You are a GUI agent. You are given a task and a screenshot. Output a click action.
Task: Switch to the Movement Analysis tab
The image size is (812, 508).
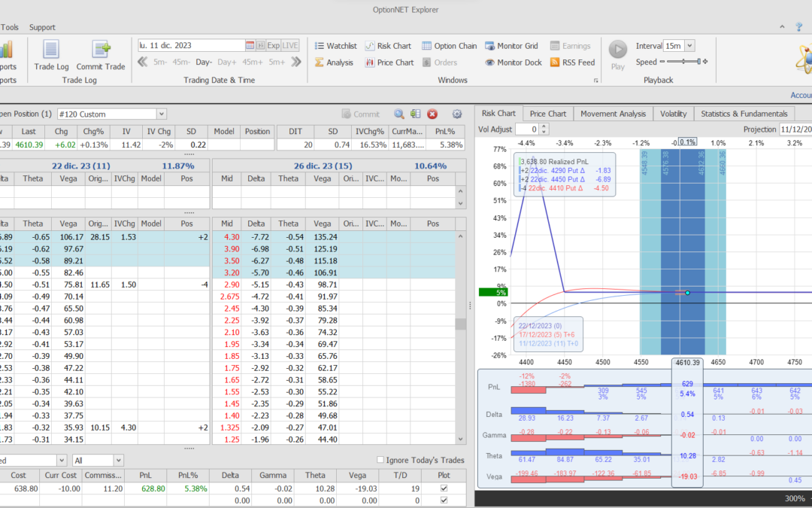click(611, 114)
